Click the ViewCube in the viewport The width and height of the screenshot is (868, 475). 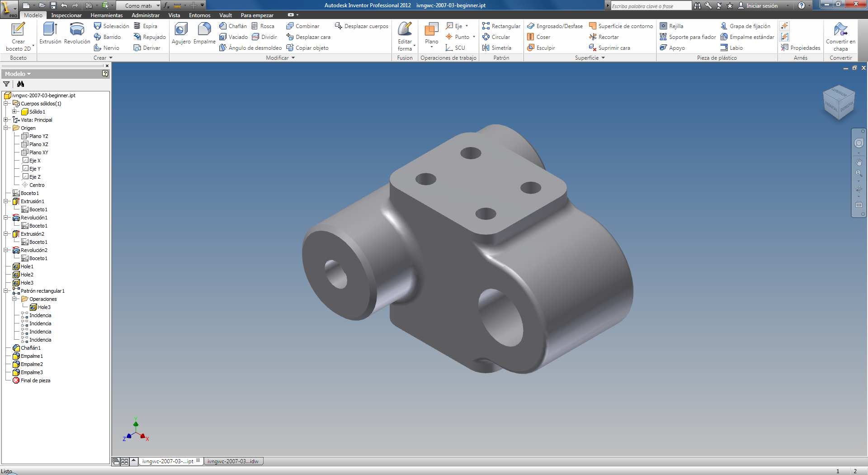point(839,102)
